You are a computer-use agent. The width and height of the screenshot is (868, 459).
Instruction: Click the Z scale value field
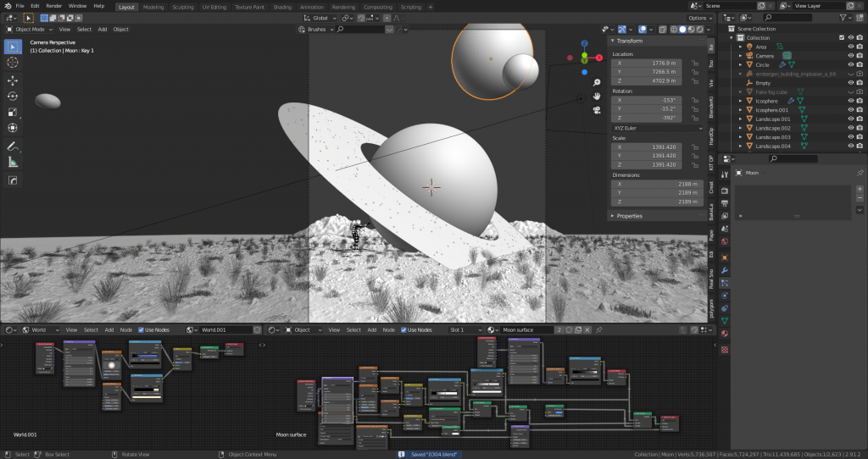646,164
